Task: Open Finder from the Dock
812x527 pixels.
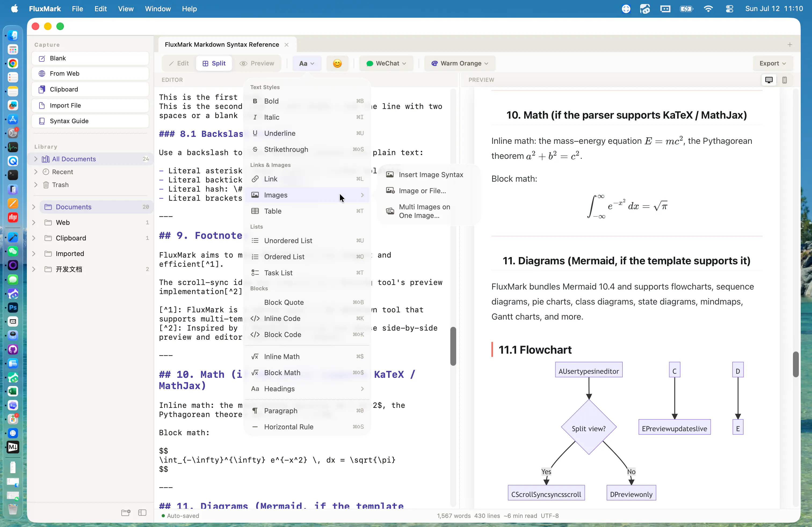Action: 13,35
